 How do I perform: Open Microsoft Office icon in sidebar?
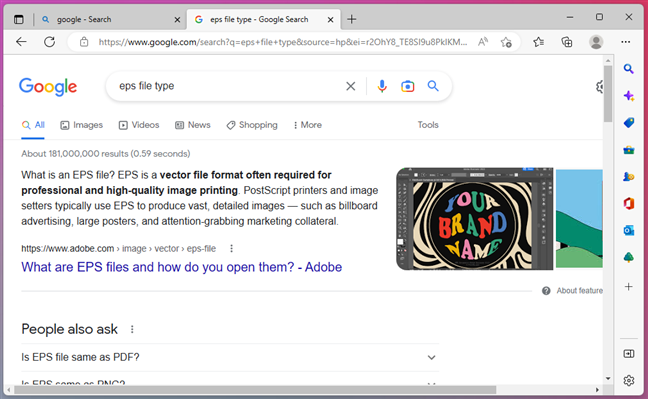point(629,203)
